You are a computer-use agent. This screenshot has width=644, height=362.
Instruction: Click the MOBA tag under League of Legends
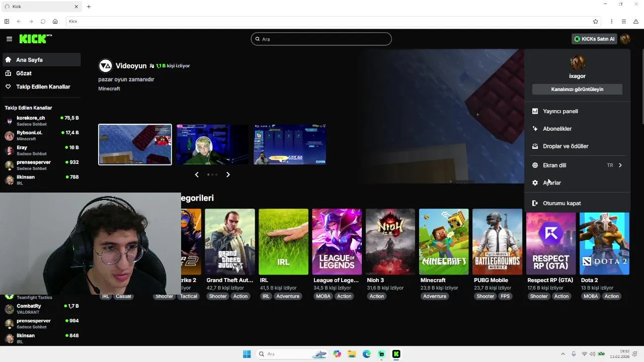point(323,296)
